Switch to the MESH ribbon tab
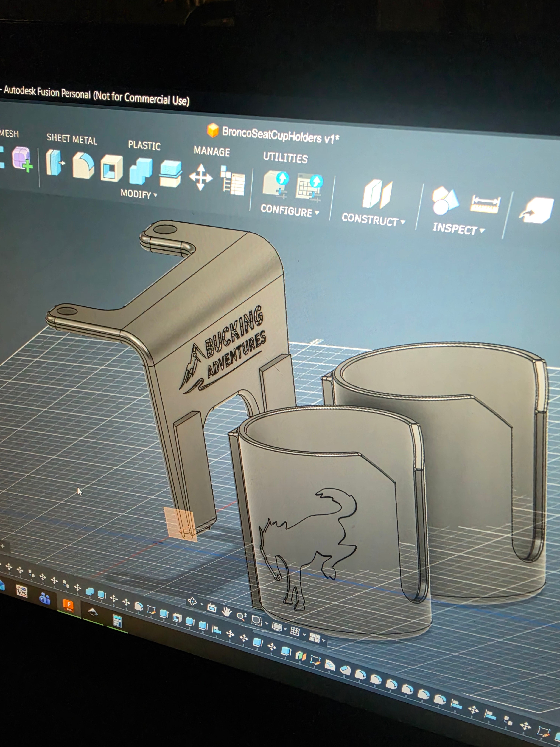The width and height of the screenshot is (560, 747). tap(10, 134)
